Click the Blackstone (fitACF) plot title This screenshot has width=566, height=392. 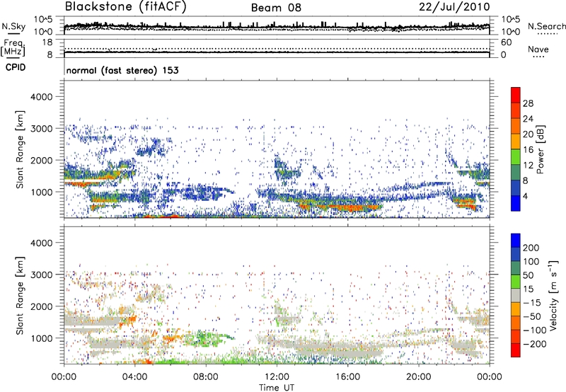click(125, 7)
